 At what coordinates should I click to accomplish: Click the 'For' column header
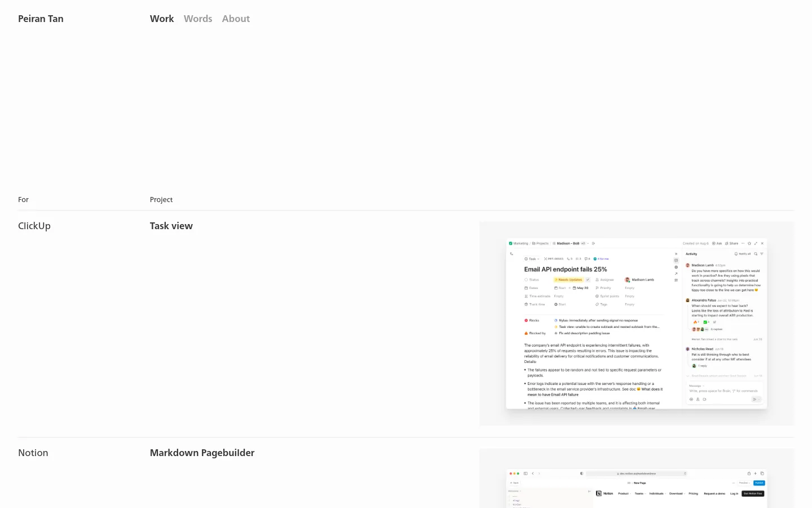click(x=23, y=200)
